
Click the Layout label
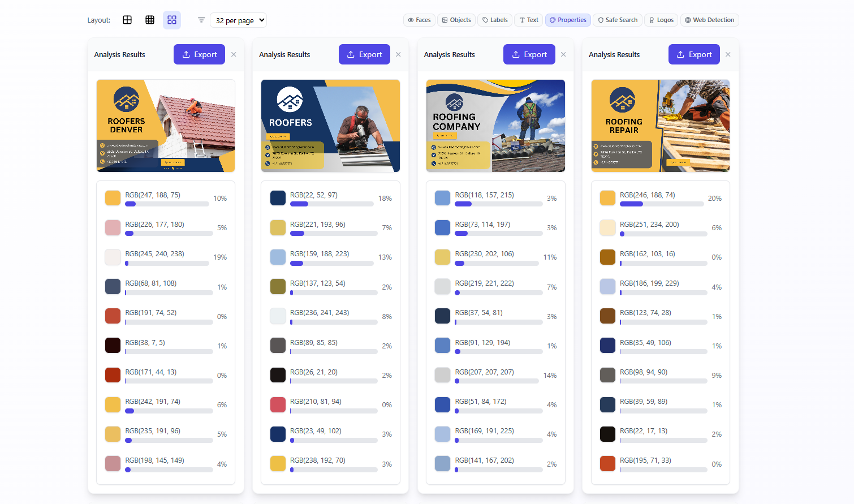pyautogui.click(x=98, y=20)
